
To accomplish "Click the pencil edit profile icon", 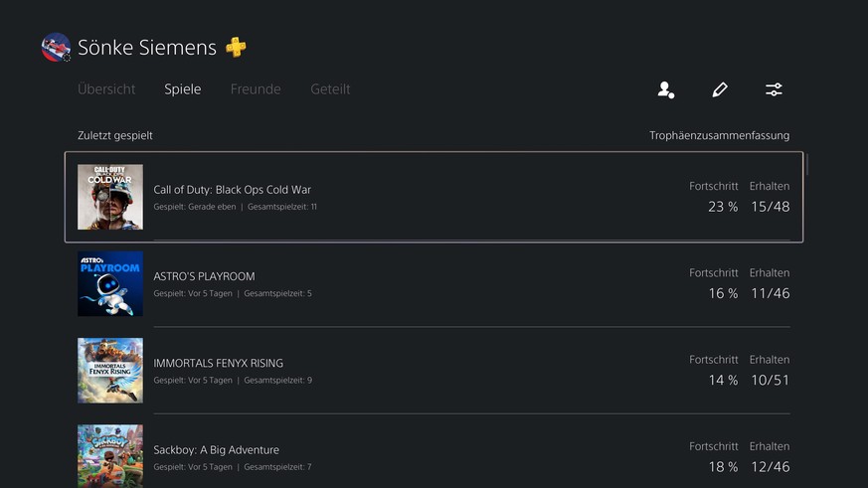I will click(x=720, y=89).
